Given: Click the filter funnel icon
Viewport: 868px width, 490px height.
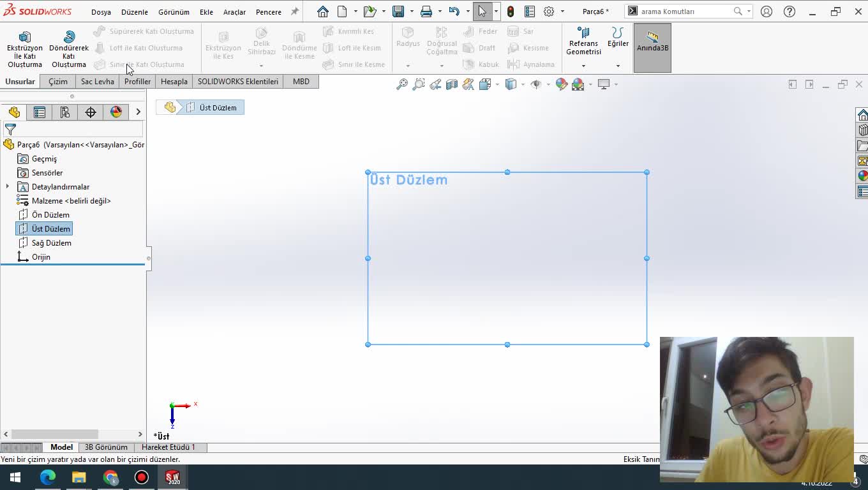Looking at the screenshot, I should (x=10, y=130).
